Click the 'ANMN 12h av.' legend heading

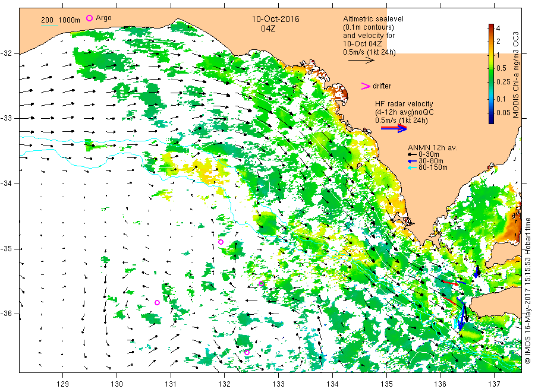433,148
